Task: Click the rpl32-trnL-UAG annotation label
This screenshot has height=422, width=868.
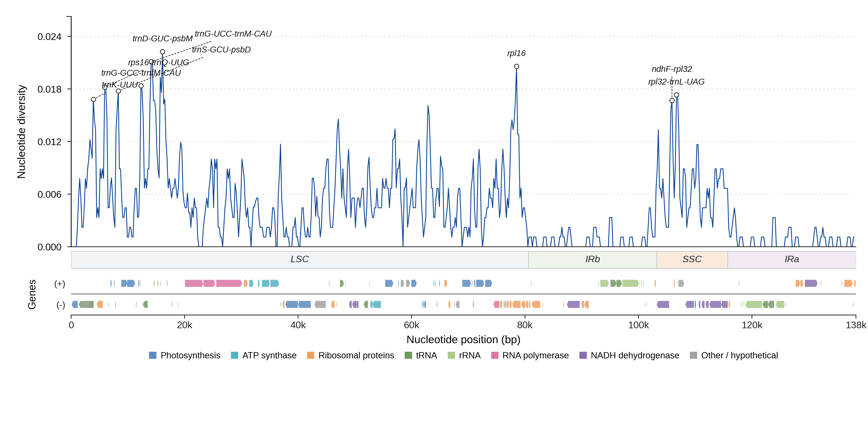Action: 676,82
